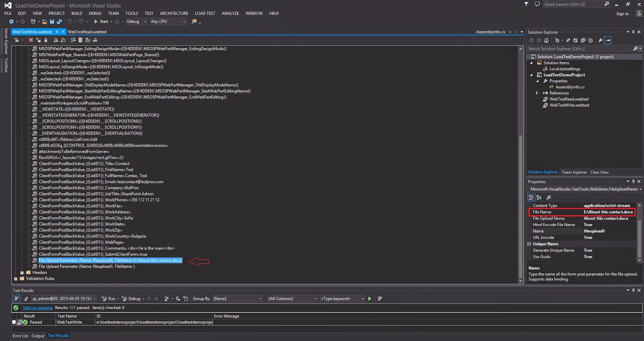The width and height of the screenshot is (644, 341).
Task: Run the web test via flask icon
Action: [x=17, y=40]
